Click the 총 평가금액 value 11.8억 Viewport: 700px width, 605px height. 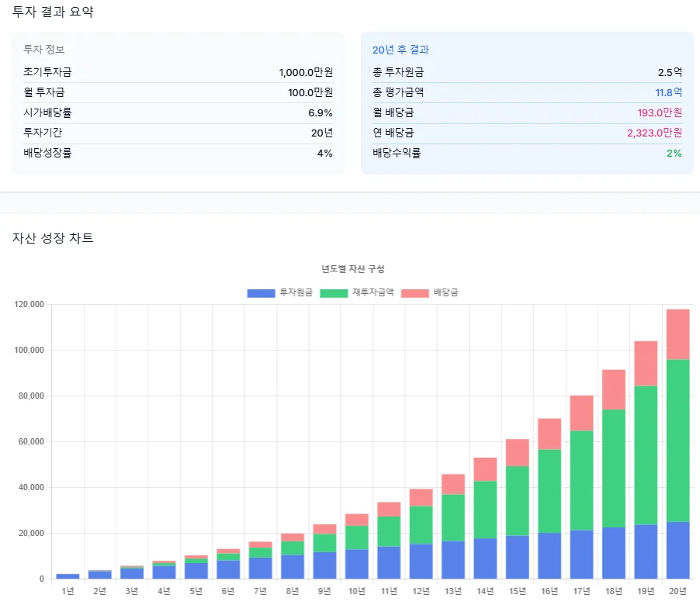click(669, 92)
